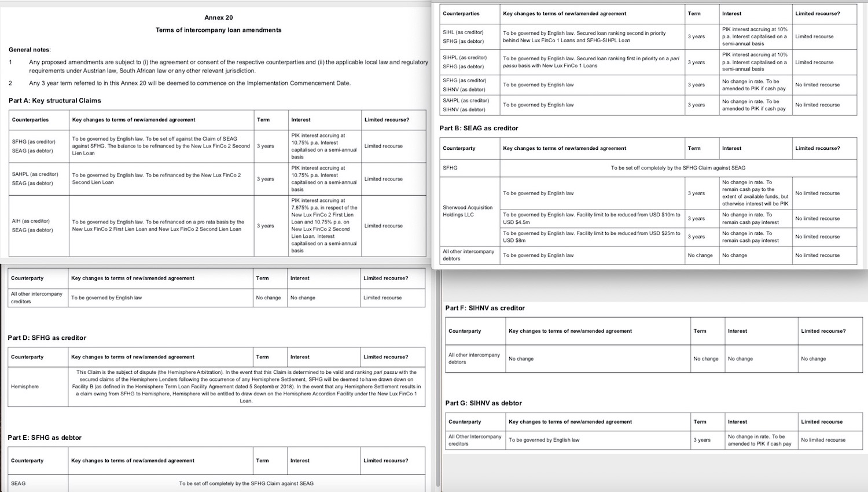The image size is (868, 492).
Task: Select interest cell "extent of available funds"
Action: 755,193
